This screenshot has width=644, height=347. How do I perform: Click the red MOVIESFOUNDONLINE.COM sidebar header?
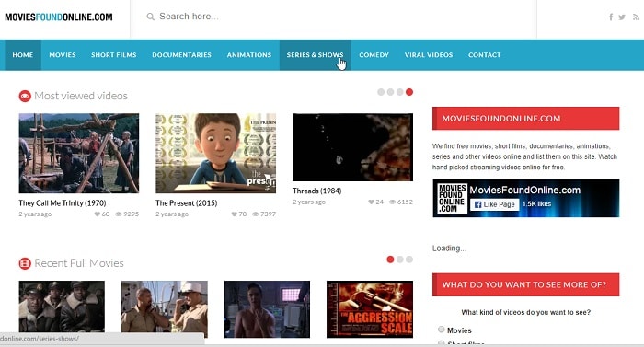[x=525, y=119]
